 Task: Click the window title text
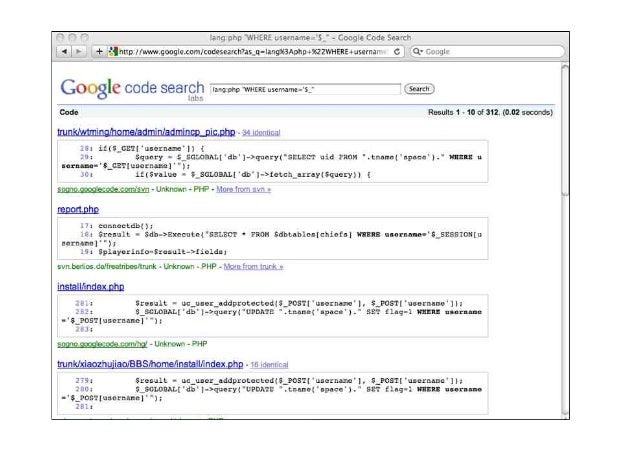pos(310,37)
